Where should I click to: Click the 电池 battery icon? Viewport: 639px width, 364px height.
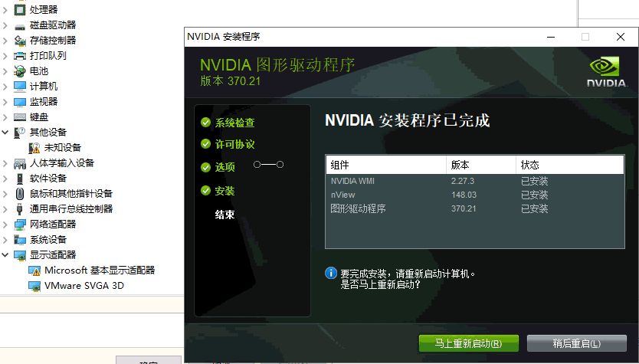(20, 71)
